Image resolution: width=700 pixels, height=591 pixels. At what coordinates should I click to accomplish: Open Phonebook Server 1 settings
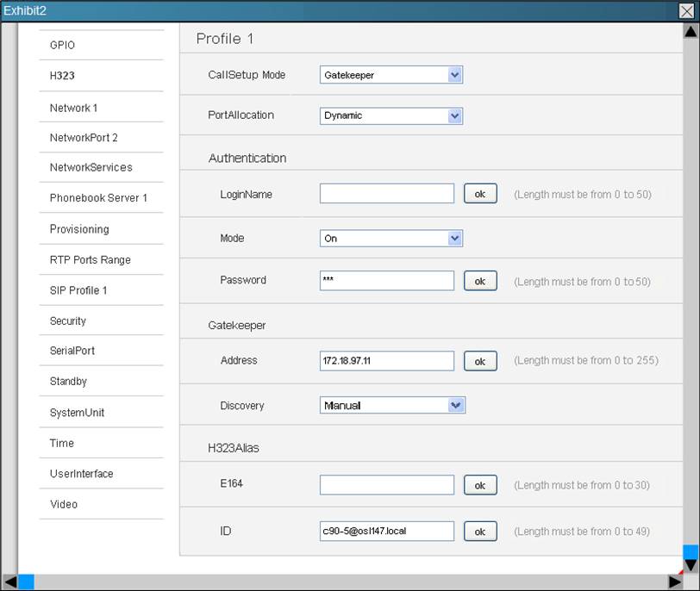pyautogui.click(x=98, y=198)
